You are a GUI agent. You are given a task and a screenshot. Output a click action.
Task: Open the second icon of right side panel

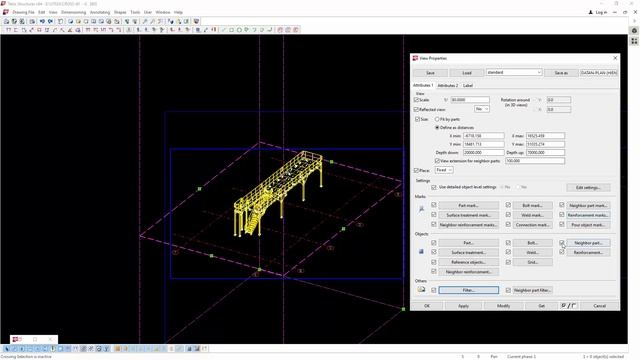(x=634, y=41)
